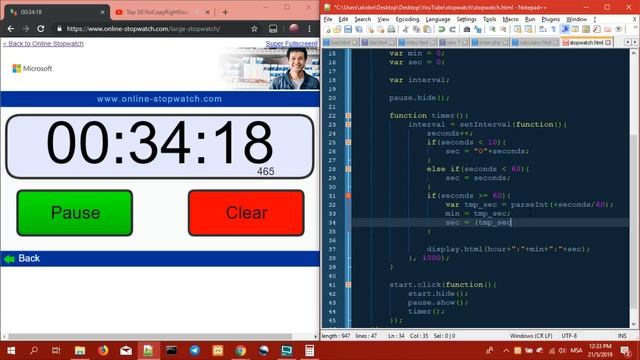Click the Windows Start button
The width and height of the screenshot is (640, 360).
tap(11, 350)
